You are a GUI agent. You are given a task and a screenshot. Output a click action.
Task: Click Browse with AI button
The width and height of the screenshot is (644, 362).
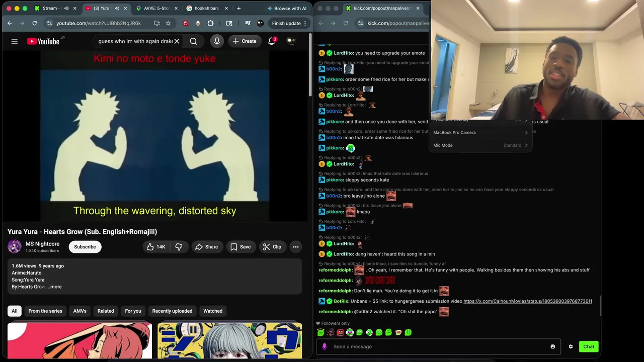pos(286,8)
